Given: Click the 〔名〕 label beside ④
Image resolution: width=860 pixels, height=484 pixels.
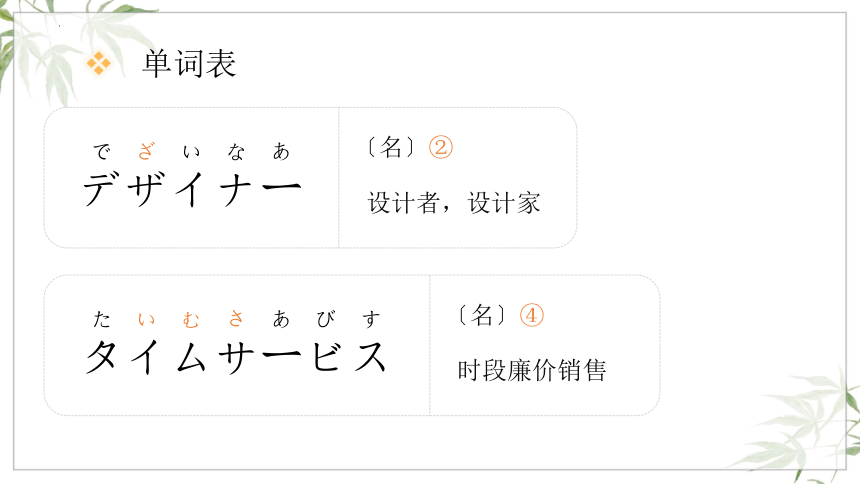Looking at the screenshot, I should click(482, 316).
